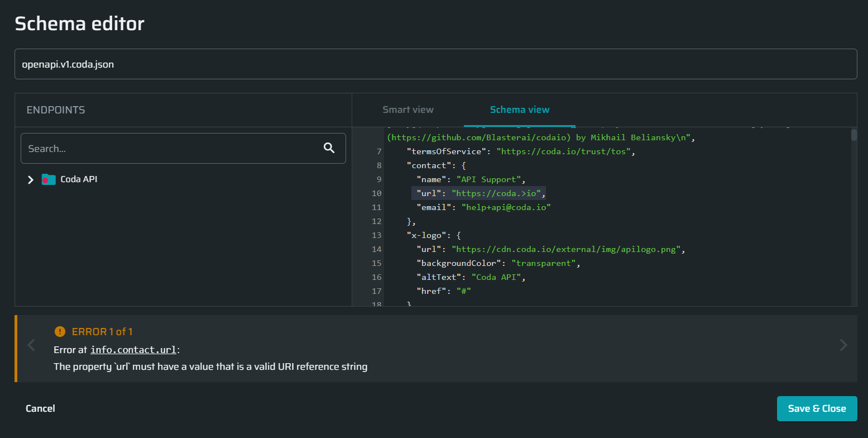Screen dimensions: 868x438
Task: Select the Schema view tab
Action: (520, 109)
